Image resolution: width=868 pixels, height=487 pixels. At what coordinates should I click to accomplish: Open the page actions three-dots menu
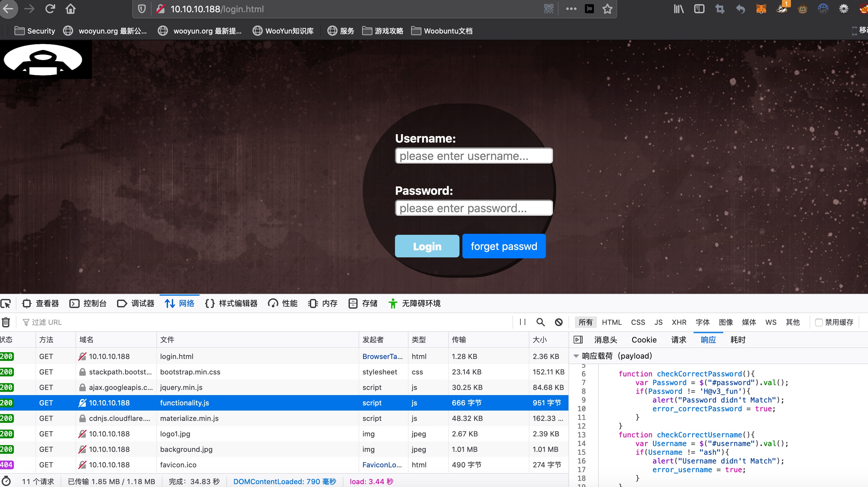(571, 9)
